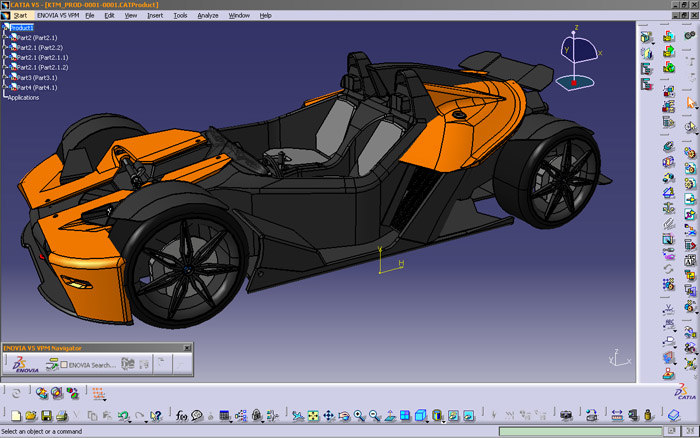Open the Insert menu

pyautogui.click(x=155, y=15)
